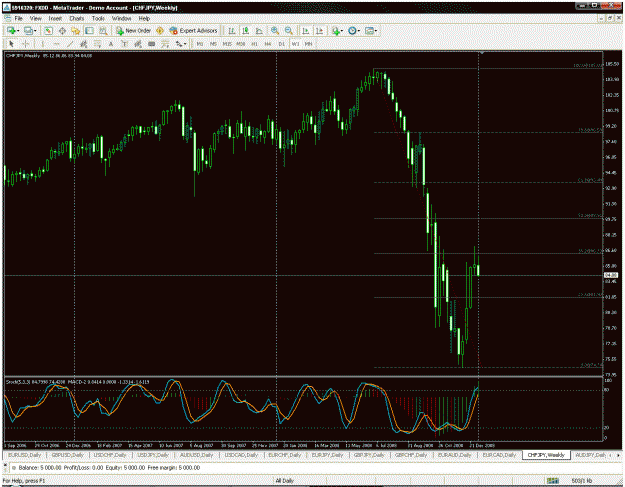Screen dimensions: 625x487
Task: Select the Equidistant Channel tool
Action: pos(83,44)
